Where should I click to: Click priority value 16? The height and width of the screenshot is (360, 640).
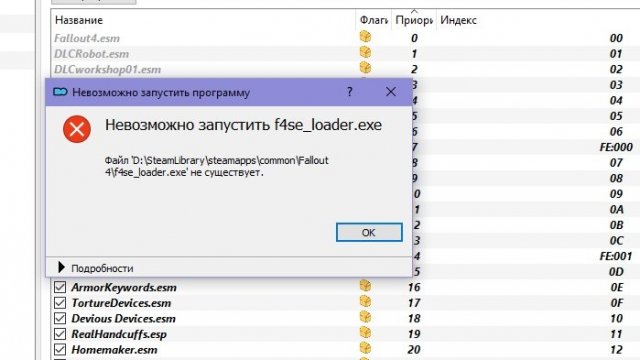click(x=414, y=287)
